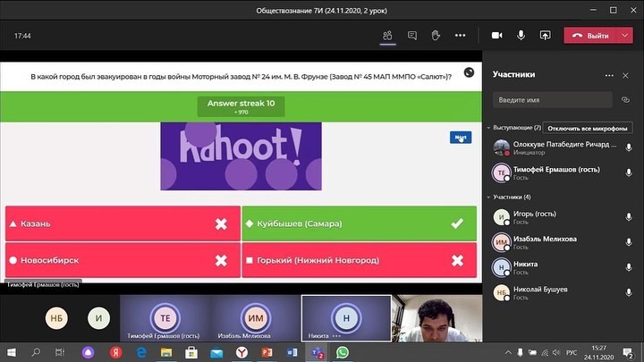Mute Тимофей Ермашов microphone icon
The height and width of the screenshot is (362, 644).
[x=629, y=173]
